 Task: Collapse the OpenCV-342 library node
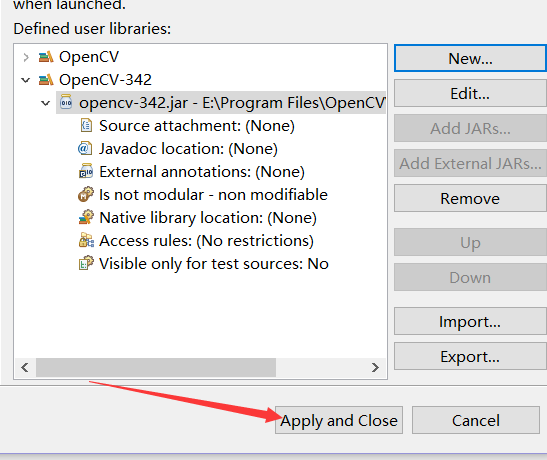(25, 80)
